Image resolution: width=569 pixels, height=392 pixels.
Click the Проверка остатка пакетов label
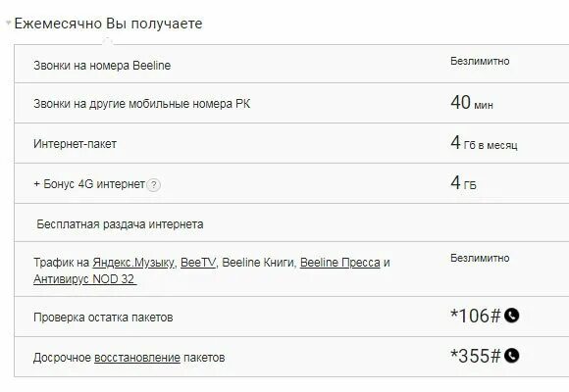(103, 318)
